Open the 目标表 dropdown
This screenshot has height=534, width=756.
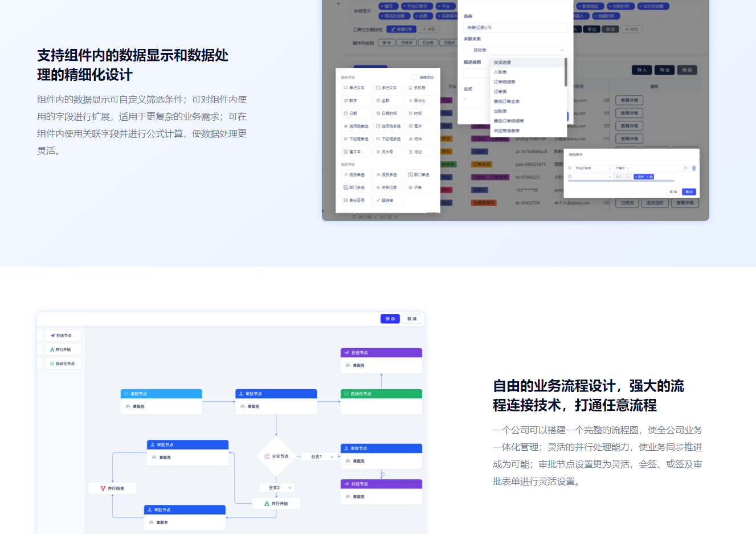[x=528, y=50]
